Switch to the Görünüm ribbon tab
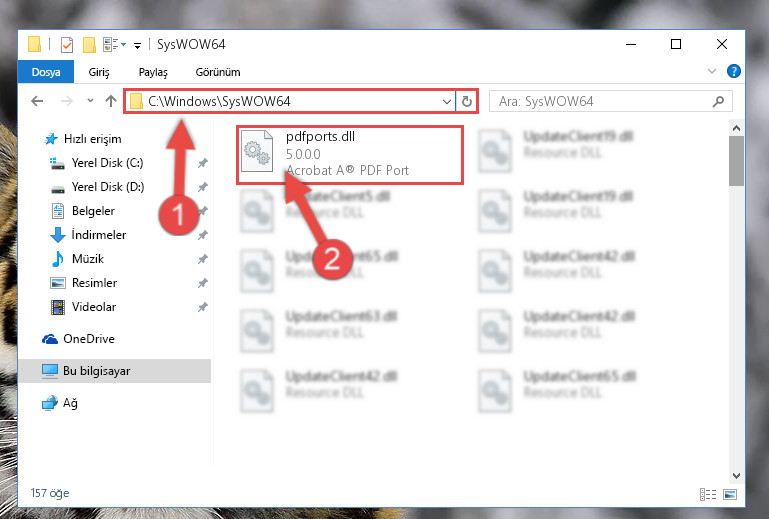This screenshot has width=769, height=519. [x=218, y=72]
